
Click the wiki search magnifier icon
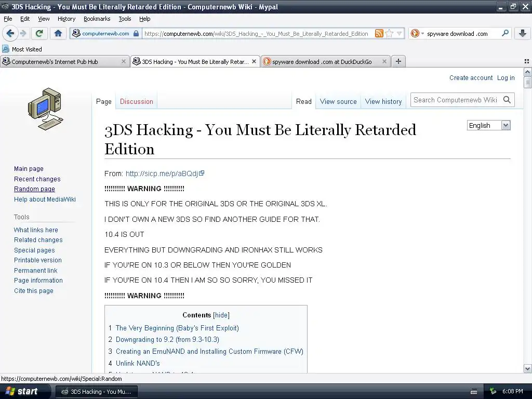[507, 100]
